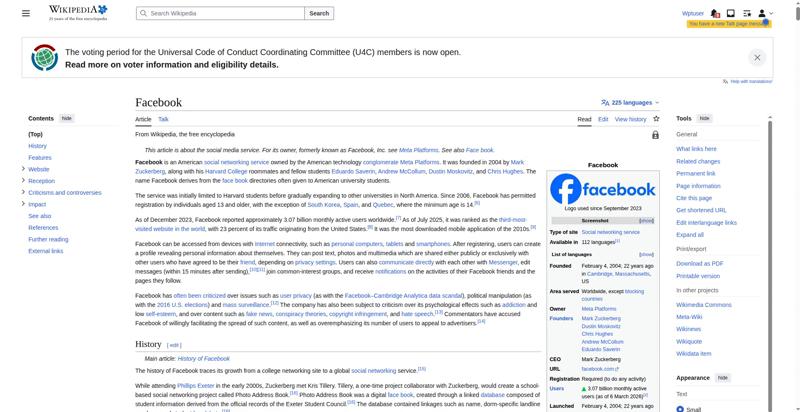800x412 pixels.
Task: Click the Wikipedia logo
Action: click(x=78, y=13)
